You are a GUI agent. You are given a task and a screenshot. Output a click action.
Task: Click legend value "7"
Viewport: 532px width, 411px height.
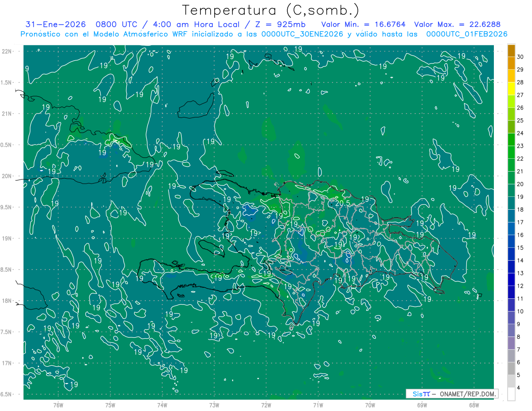(519, 349)
